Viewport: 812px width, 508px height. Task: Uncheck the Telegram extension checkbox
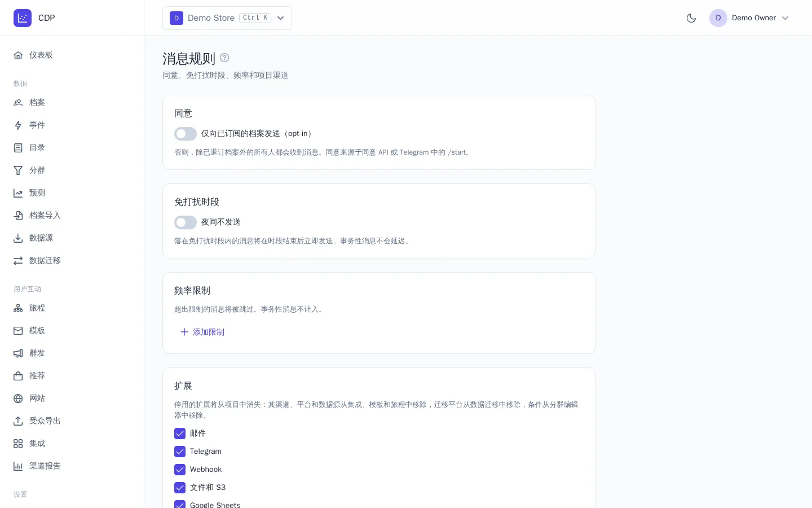coord(180,452)
